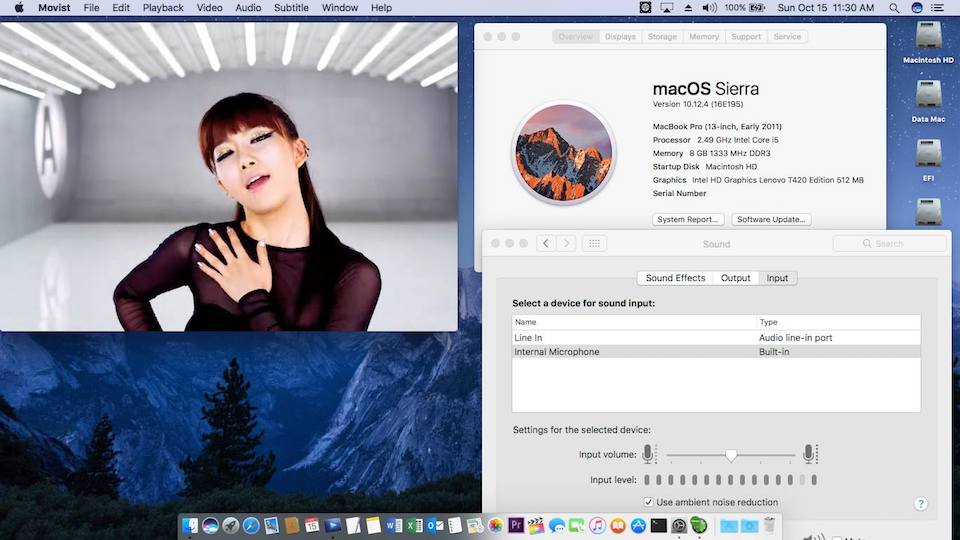Launch Final Cut Pro from Dock
The height and width of the screenshot is (540, 960).
tap(536, 525)
